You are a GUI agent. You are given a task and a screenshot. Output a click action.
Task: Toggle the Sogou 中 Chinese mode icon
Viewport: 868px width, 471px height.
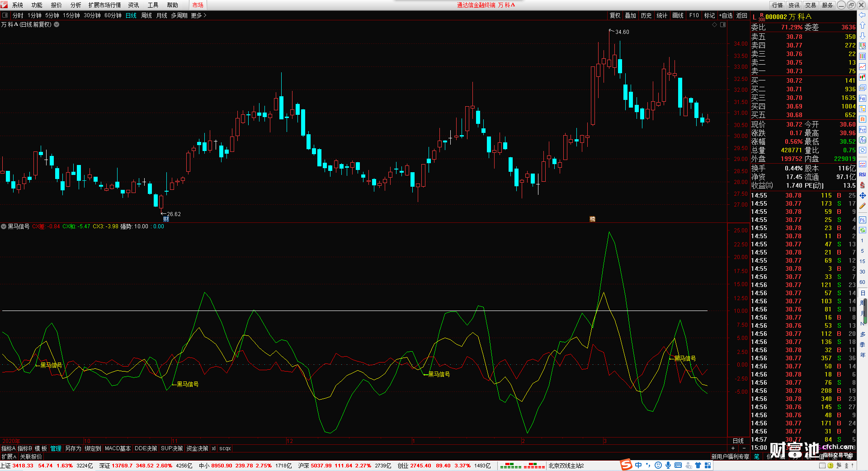638,465
